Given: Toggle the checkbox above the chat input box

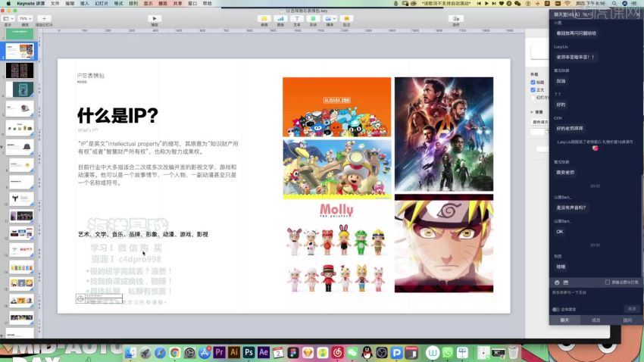Looking at the screenshot, I should click(608, 282).
